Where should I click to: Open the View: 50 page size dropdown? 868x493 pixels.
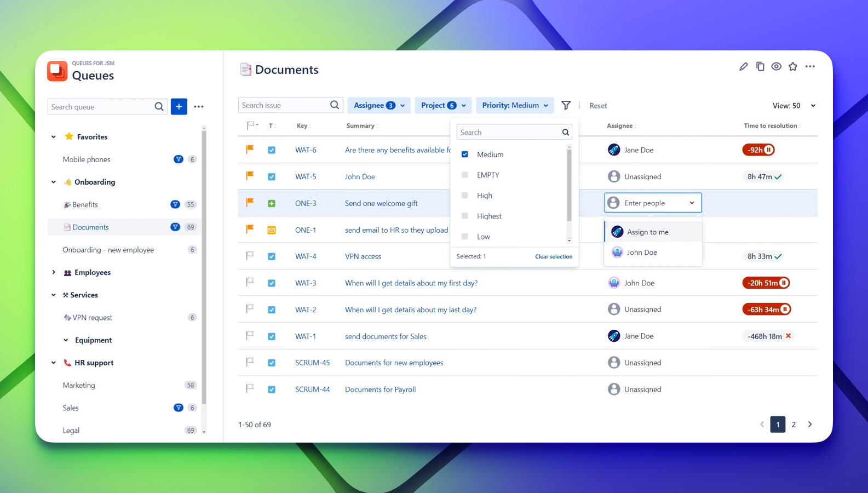point(794,106)
